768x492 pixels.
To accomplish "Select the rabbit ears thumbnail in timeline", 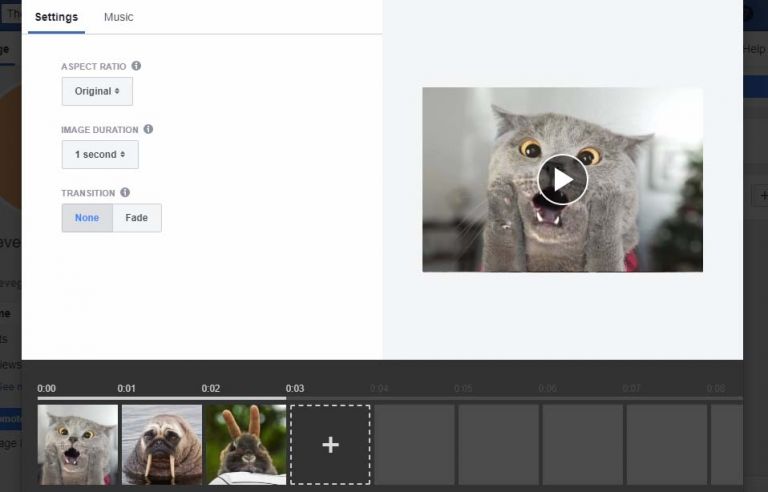I will tap(246, 445).
